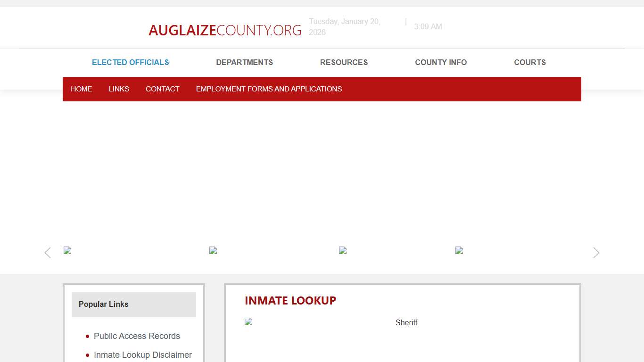Click the left carousel arrow
The width and height of the screenshot is (644, 362).
(47, 253)
